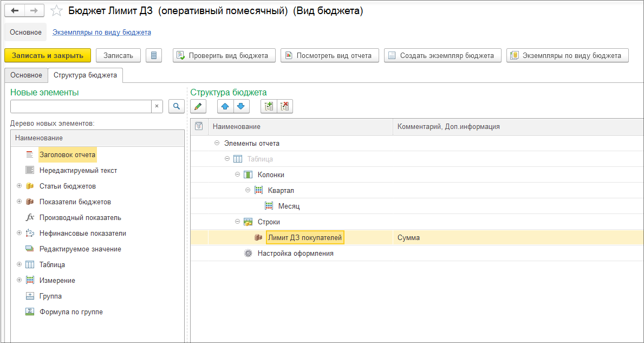Collapse the Колонки node in structure
This screenshot has height=343, width=644.
237,174
